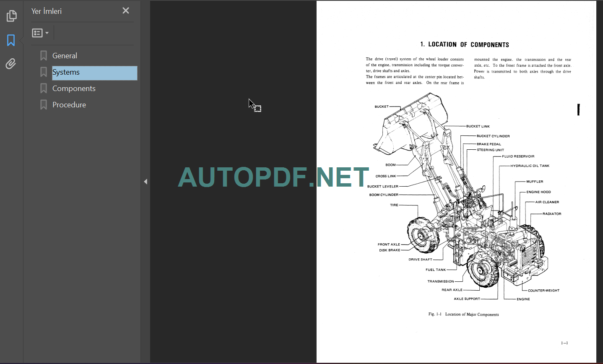Click the bookmark icon beside Procedure
603x364 pixels.
pyautogui.click(x=43, y=104)
